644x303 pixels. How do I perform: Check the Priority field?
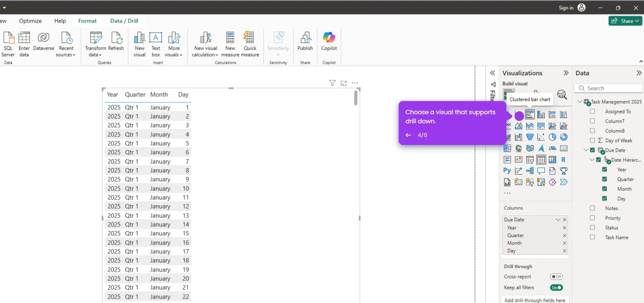coord(592,218)
